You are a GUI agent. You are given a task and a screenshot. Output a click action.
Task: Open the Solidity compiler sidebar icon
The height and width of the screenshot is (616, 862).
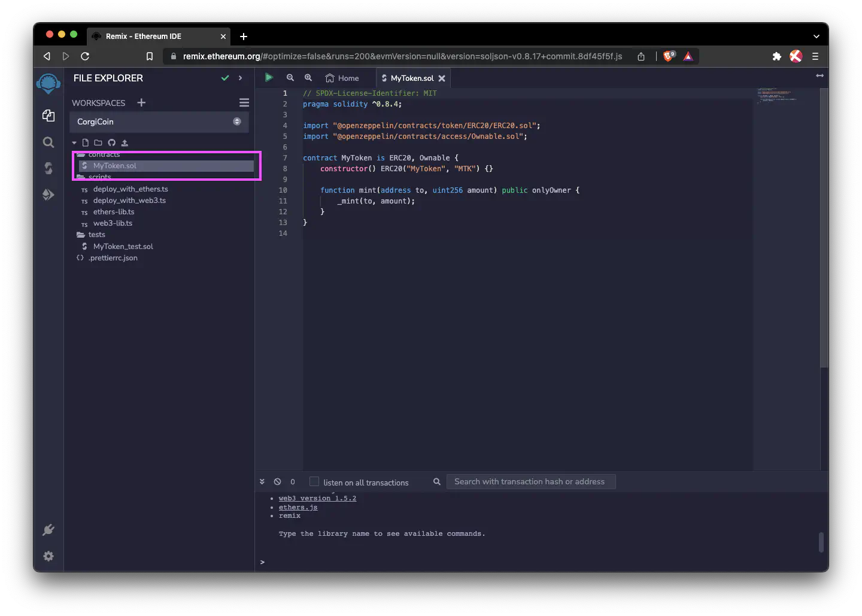coord(48,168)
